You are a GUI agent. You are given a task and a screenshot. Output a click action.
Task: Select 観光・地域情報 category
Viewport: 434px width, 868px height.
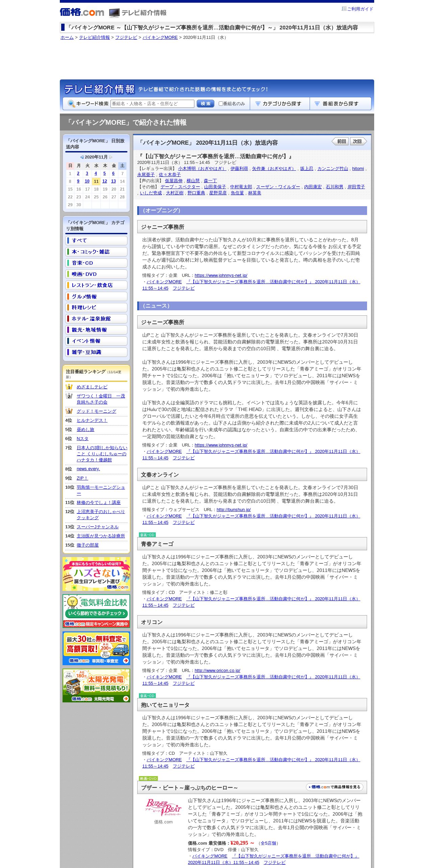coord(96,330)
